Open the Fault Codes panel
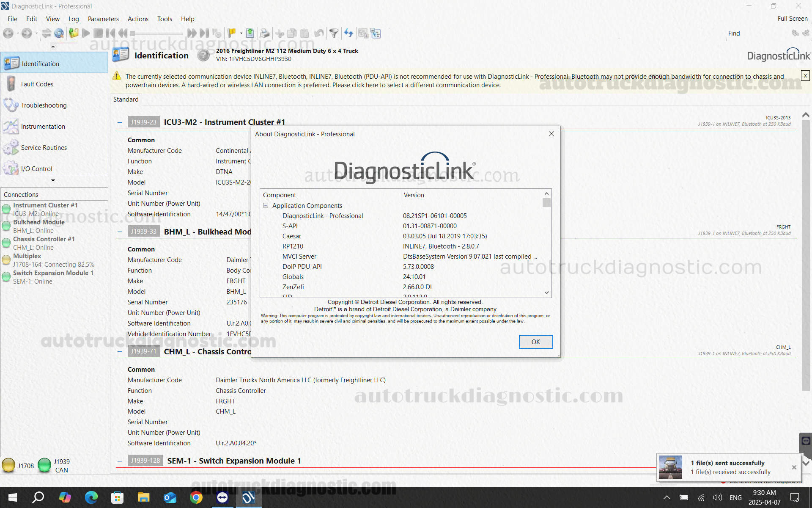The image size is (812, 508). coord(37,84)
